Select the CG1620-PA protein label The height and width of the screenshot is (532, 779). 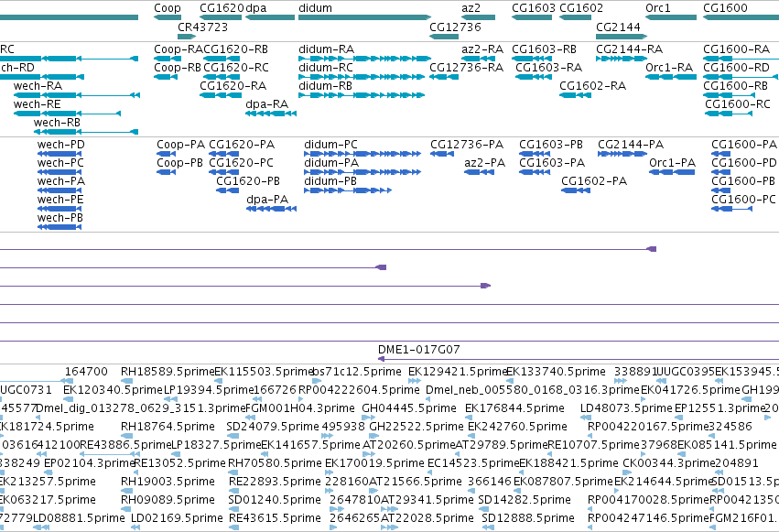(x=242, y=145)
